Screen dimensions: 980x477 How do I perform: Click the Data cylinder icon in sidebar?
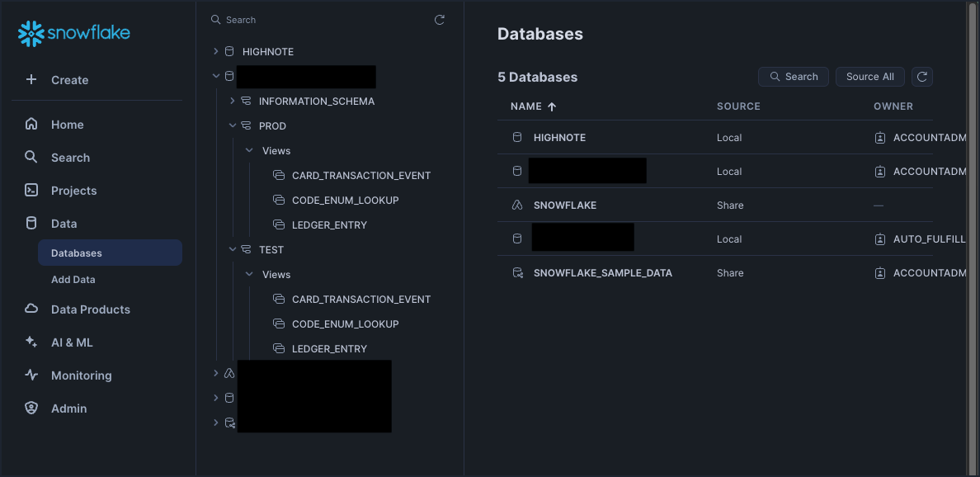31,223
